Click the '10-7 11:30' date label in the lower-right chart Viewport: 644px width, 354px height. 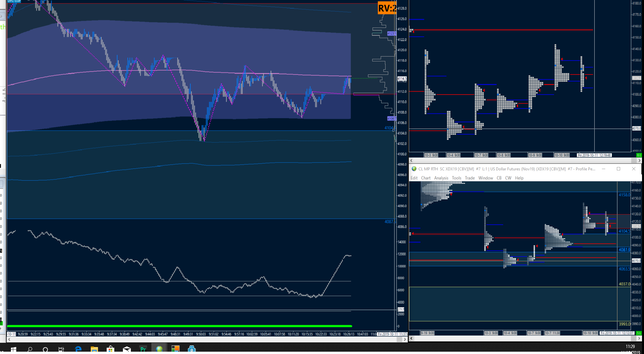pyautogui.click(x=553, y=333)
